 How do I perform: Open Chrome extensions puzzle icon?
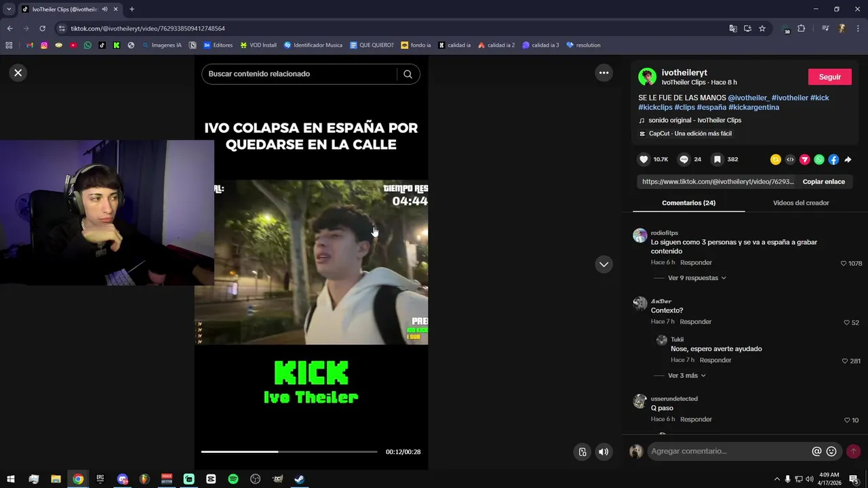click(x=801, y=28)
